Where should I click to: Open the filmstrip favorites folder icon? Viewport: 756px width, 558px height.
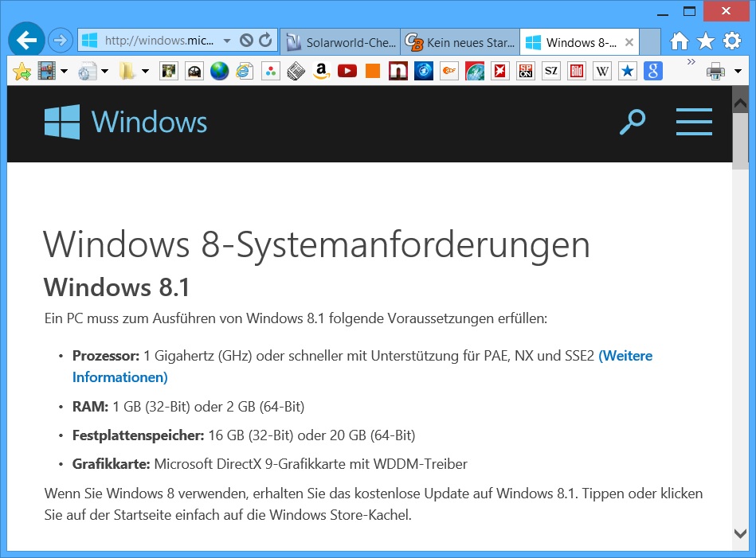click(x=47, y=72)
